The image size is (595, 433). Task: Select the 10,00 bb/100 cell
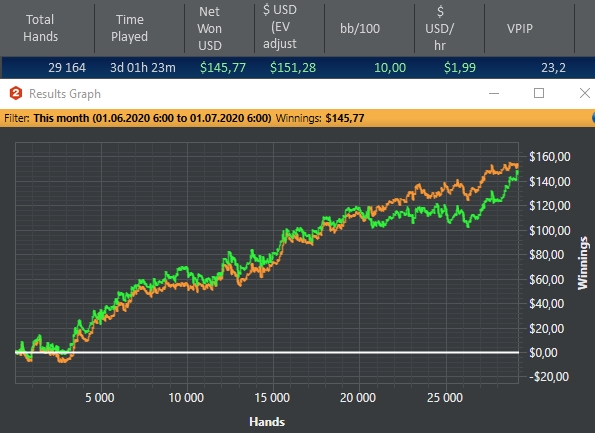coord(390,68)
